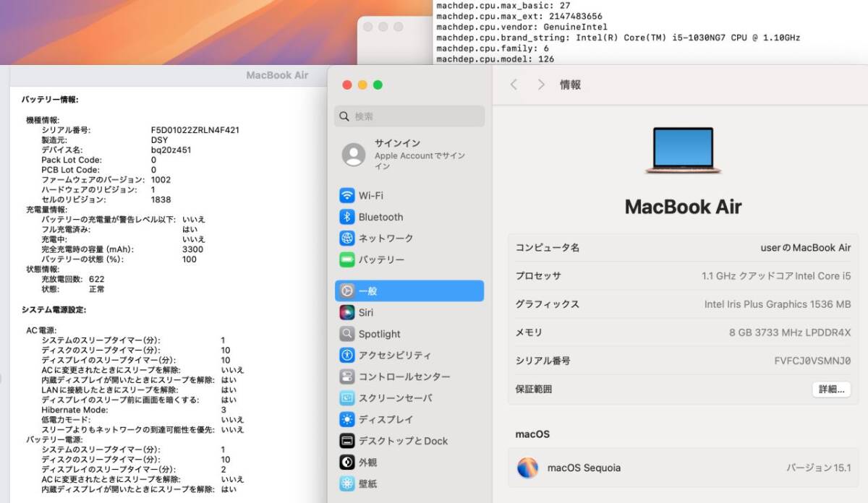
Task: Open the スクリーンセーバ icon
Action: [347, 398]
